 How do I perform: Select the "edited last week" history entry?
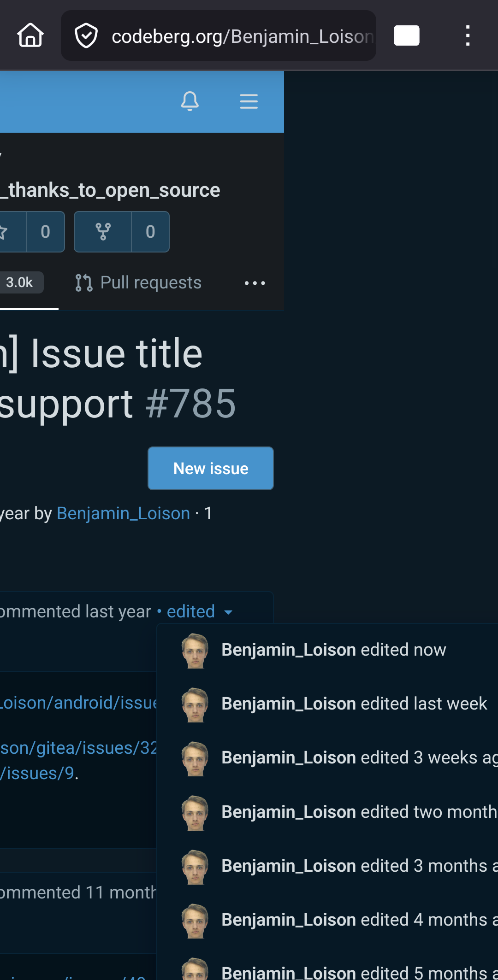(x=354, y=704)
